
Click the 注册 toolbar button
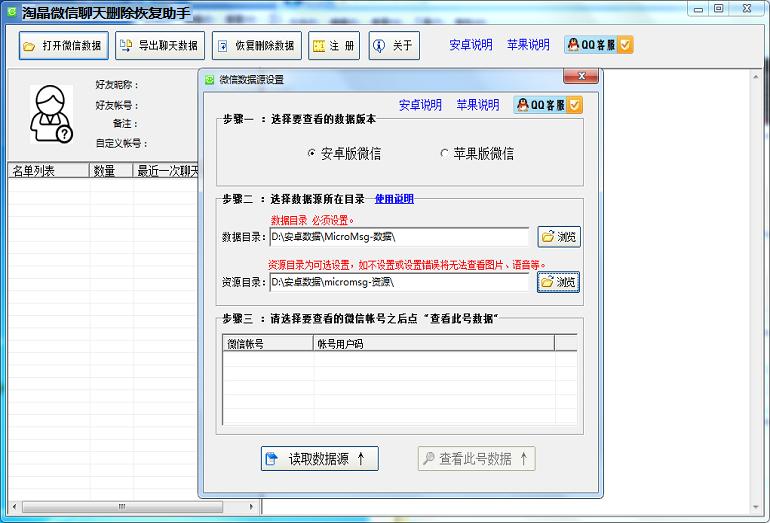[333, 46]
